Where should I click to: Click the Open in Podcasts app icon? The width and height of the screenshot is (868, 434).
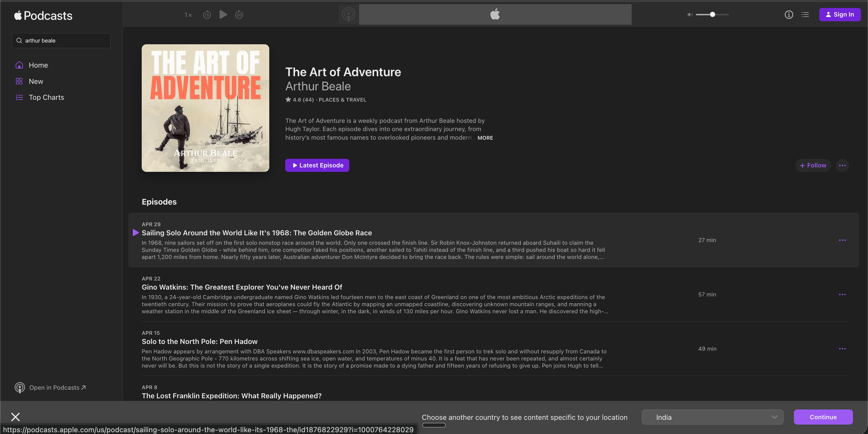tap(19, 387)
